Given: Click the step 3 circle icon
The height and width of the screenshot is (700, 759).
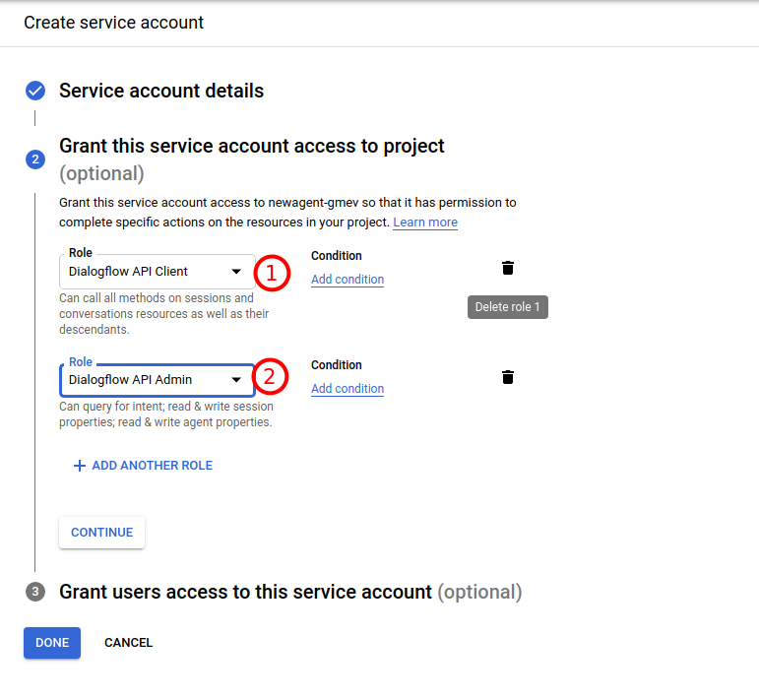Looking at the screenshot, I should (x=35, y=592).
